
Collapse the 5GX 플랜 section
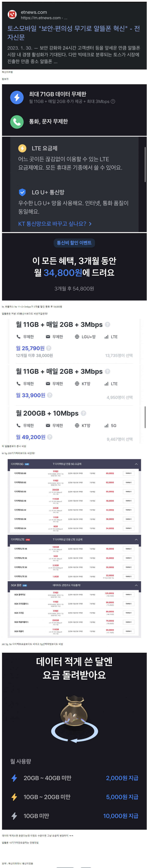[136, 585]
